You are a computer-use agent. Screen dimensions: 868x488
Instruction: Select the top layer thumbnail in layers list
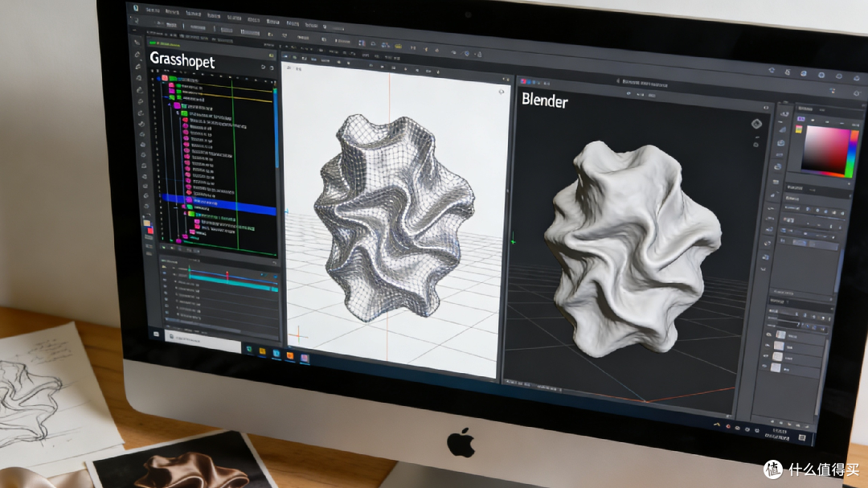780,334
